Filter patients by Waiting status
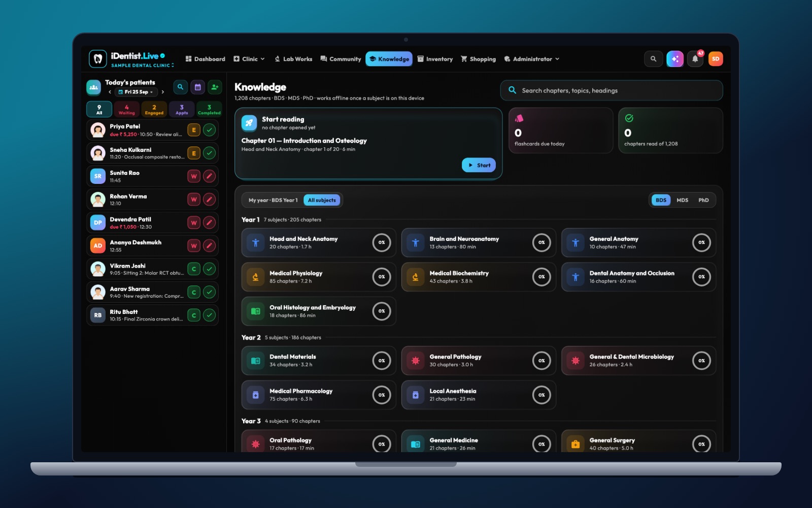This screenshot has height=508, width=812. click(x=127, y=110)
